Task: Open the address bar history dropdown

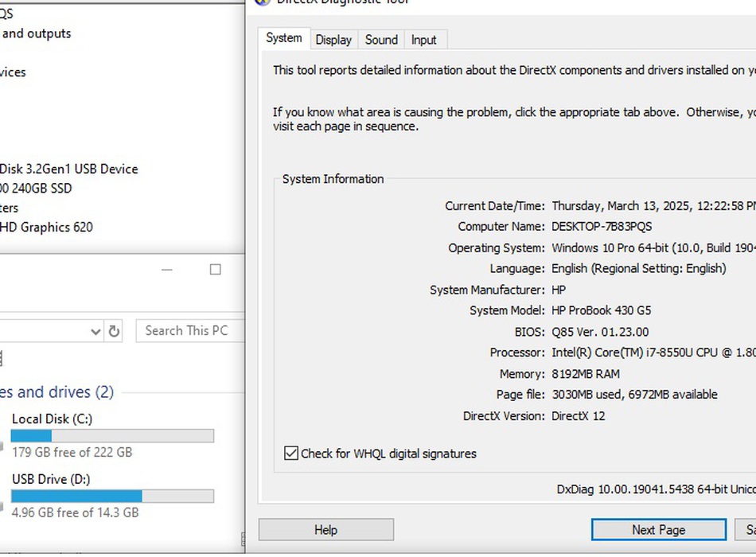Action: (x=95, y=331)
